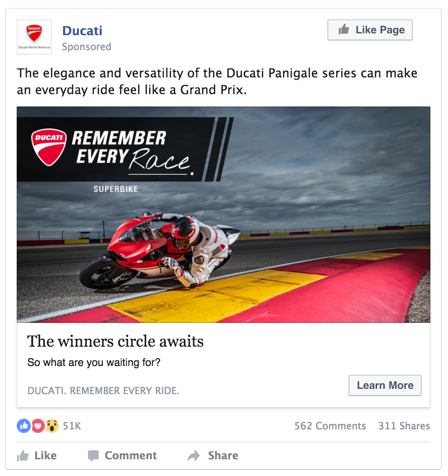Click the ad description post text
The width and height of the screenshot is (448, 476).
click(217, 81)
